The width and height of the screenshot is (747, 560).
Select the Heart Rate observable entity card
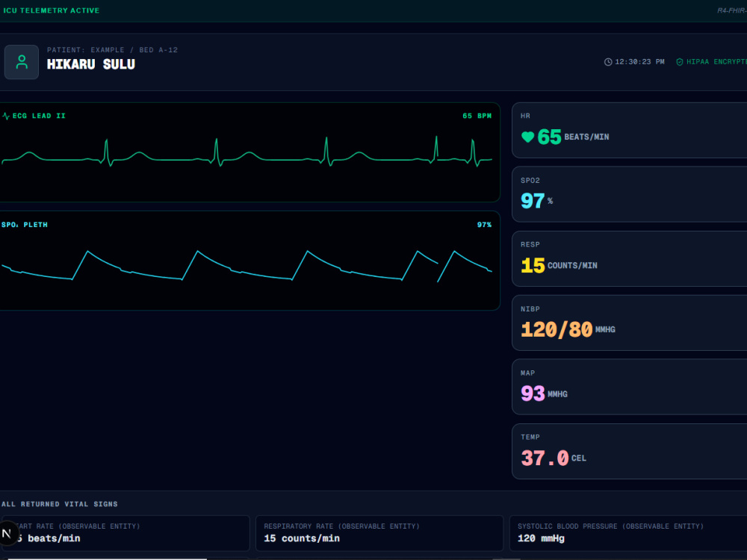[125, 533]
